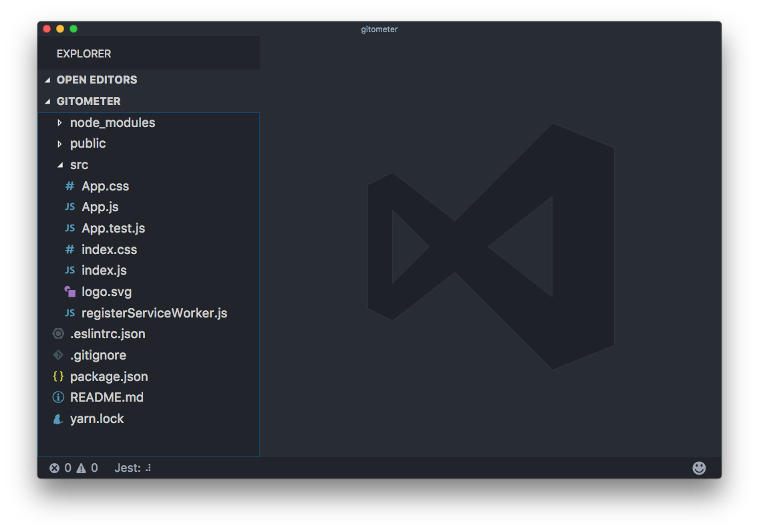Collapse the OPEN EDITORS section

[97, 80]
